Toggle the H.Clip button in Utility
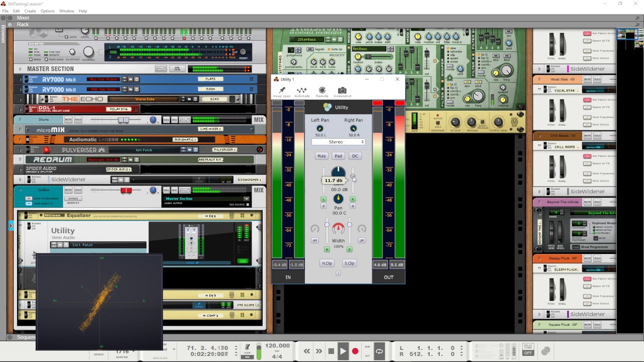Viewport: 644px width, 362px height. [327, 263]
